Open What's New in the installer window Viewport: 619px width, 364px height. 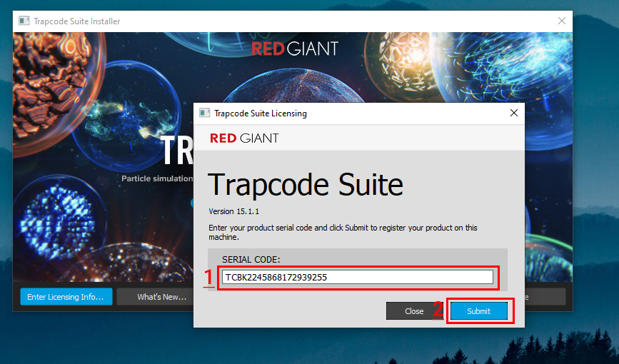click(161, 297)
